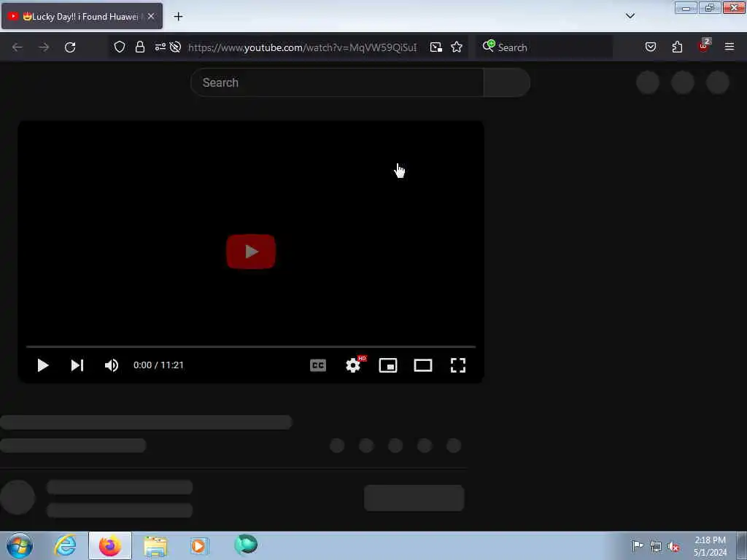Mute the video player volume

pyautogui.click(x=112, y=365)
